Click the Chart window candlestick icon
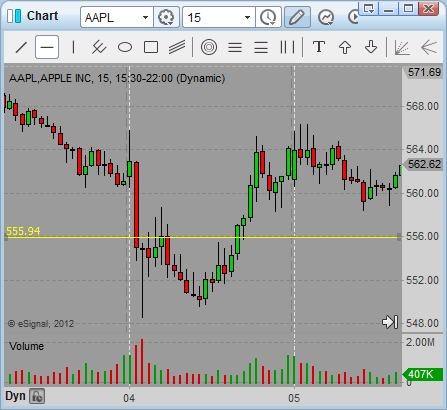Viewport: 447px width, 410px height. (x=14, y=16)
